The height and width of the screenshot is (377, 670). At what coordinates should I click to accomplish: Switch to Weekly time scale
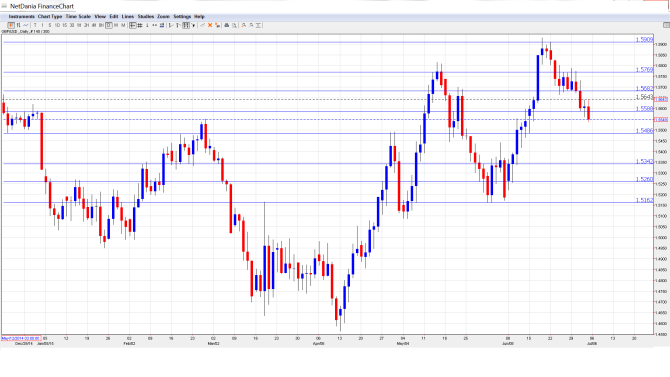click(x=116, y=25)
